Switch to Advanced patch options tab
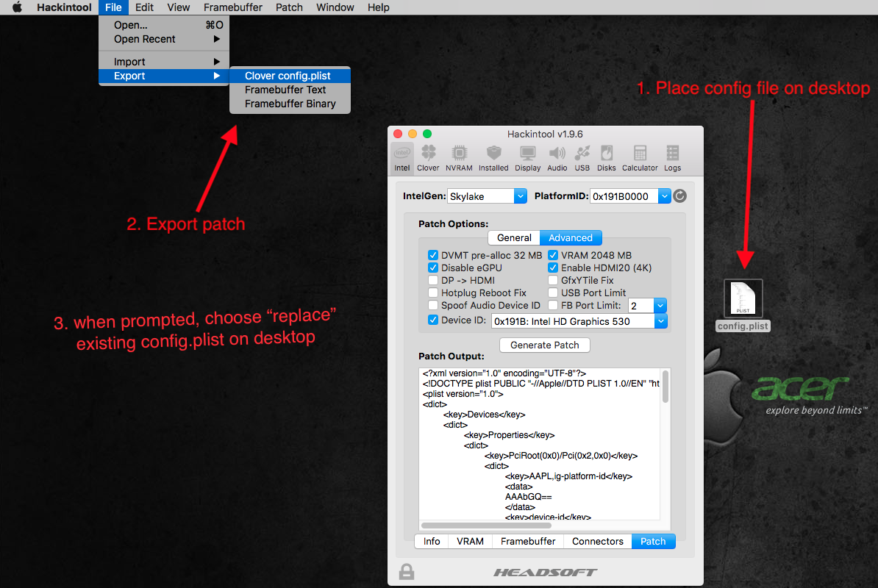 coord(571,238)
